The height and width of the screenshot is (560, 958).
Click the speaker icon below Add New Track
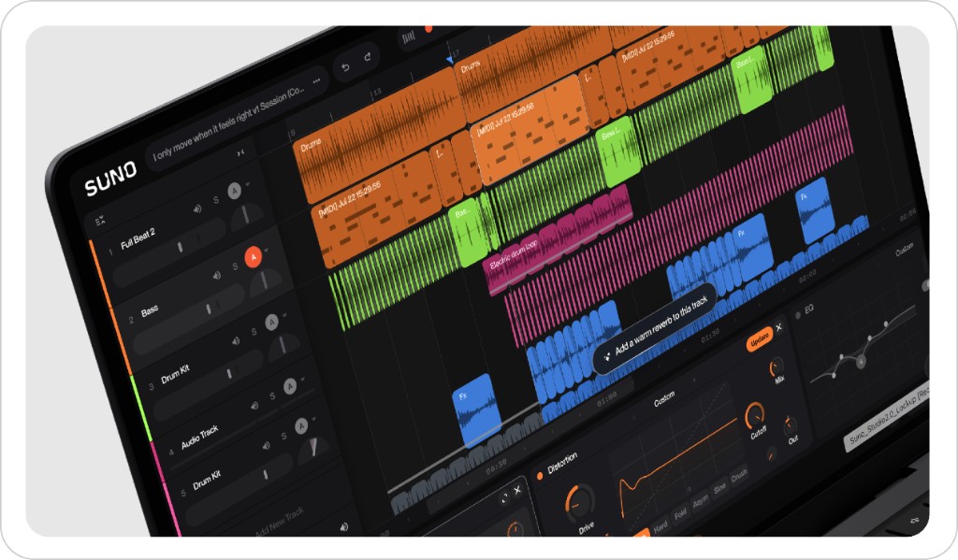[344, 526]
